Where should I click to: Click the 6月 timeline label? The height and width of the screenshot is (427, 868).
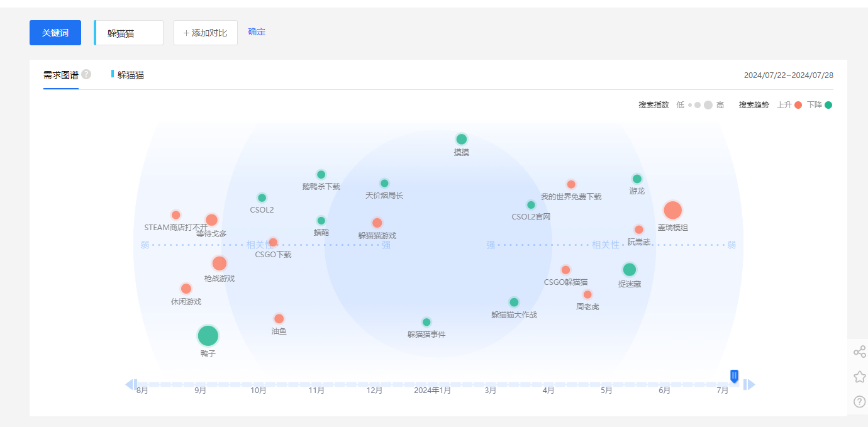coord(665,391)
